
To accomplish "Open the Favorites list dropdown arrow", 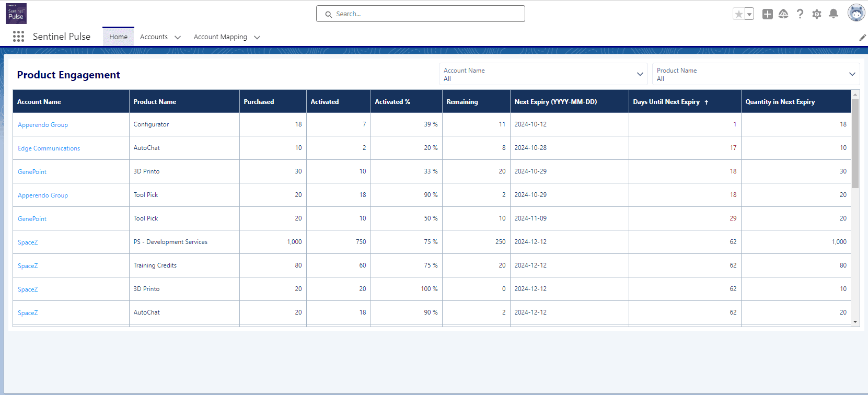I will 749,14.
